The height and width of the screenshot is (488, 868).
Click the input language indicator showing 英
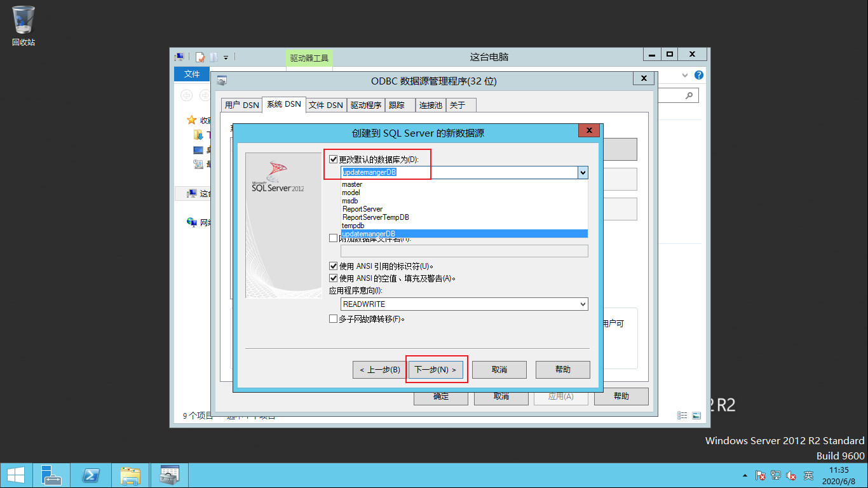[809, 475]
